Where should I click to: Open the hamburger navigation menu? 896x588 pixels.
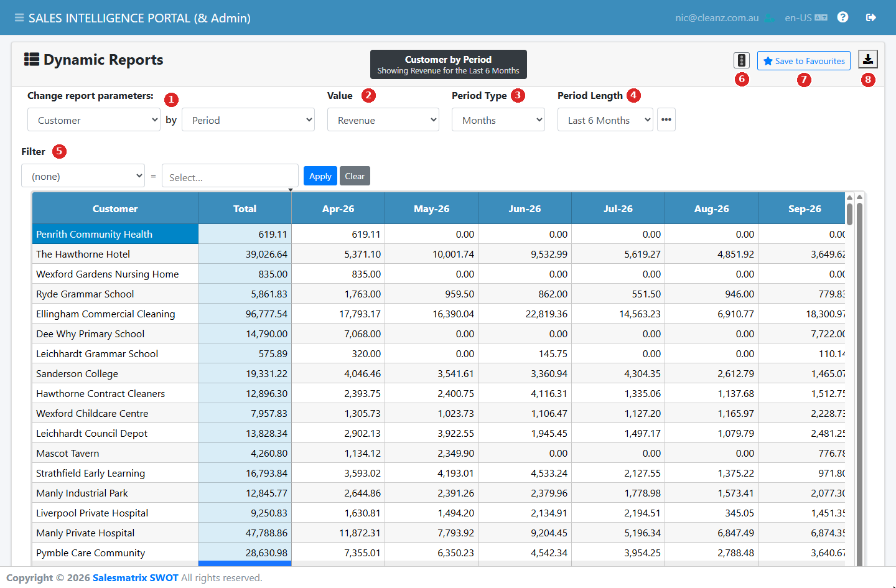tap(19, 17)
